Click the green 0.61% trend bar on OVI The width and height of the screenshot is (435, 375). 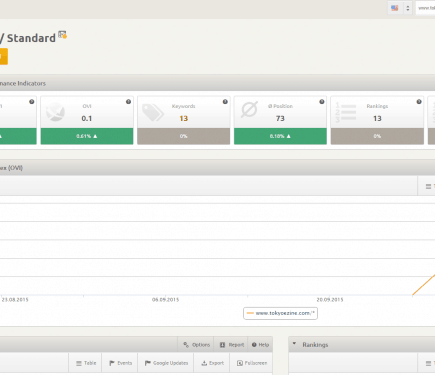click(x=87, y=136)
